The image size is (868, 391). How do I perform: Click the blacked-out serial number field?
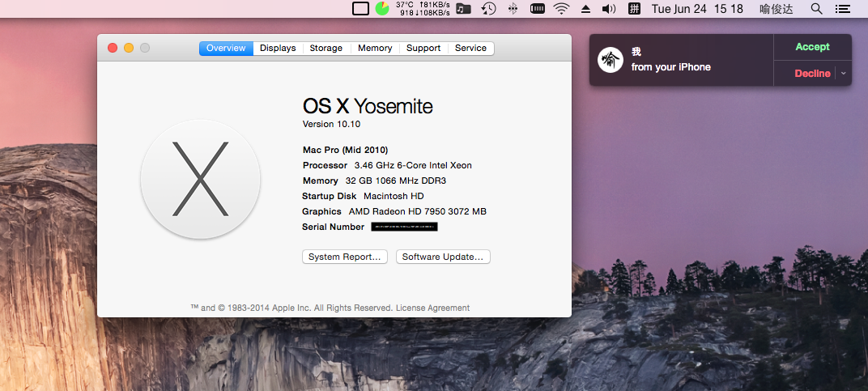click(x=404, y=227)
